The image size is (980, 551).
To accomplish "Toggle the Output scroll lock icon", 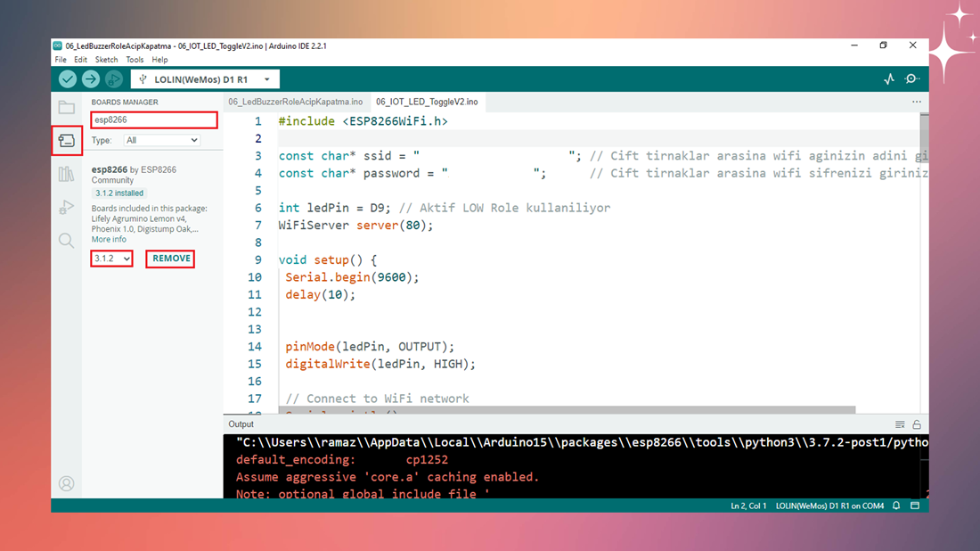I will click(917, 424).
